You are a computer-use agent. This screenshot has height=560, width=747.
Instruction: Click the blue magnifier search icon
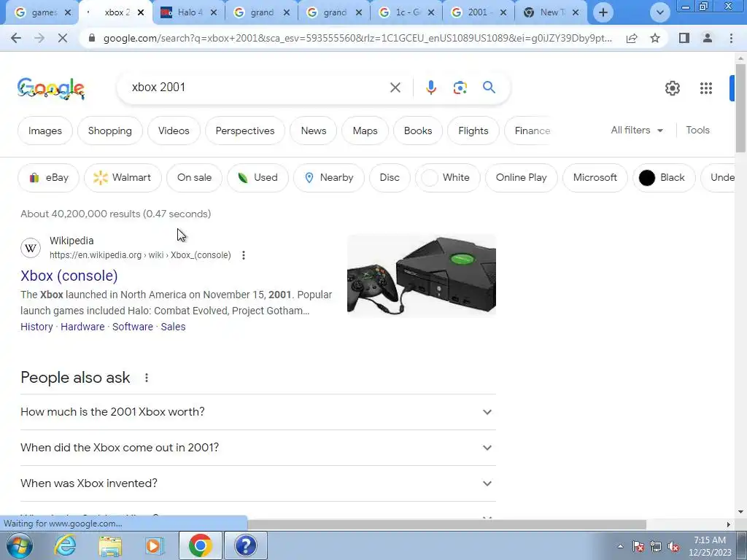(x=489, y=87)
